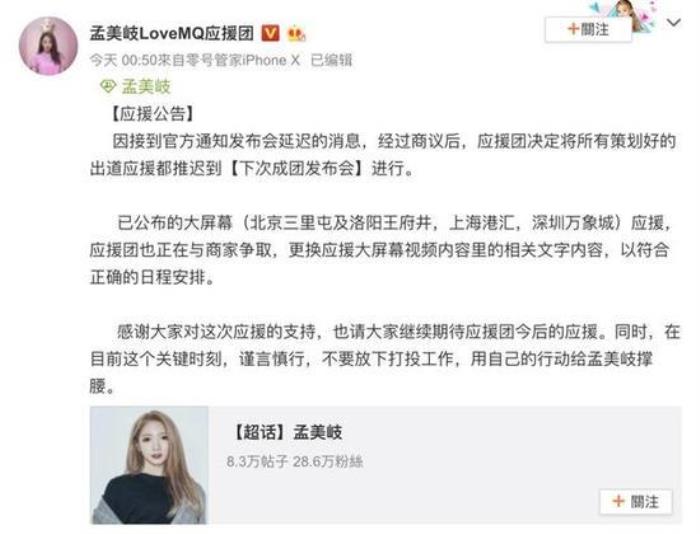Click the 8.3万帖子 28.6万粉丝 stats line
This screenshot has height=534, width=700.
pos(295,461)
